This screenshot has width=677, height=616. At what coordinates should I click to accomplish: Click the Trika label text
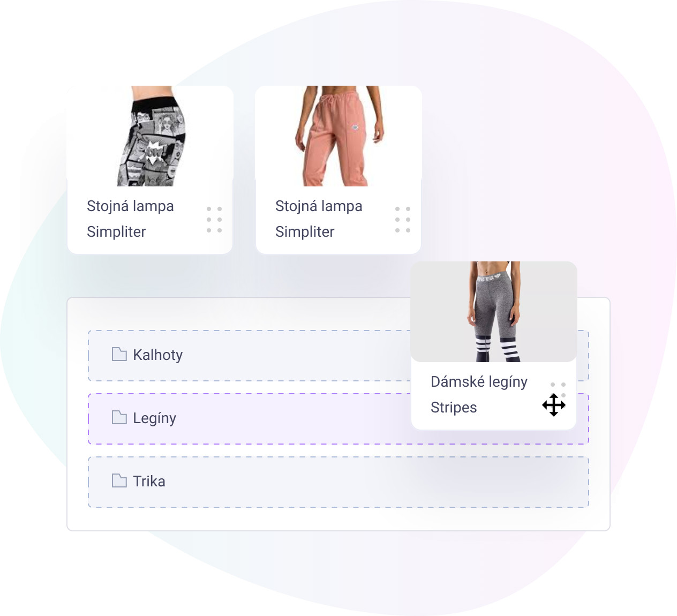[149, 481]
